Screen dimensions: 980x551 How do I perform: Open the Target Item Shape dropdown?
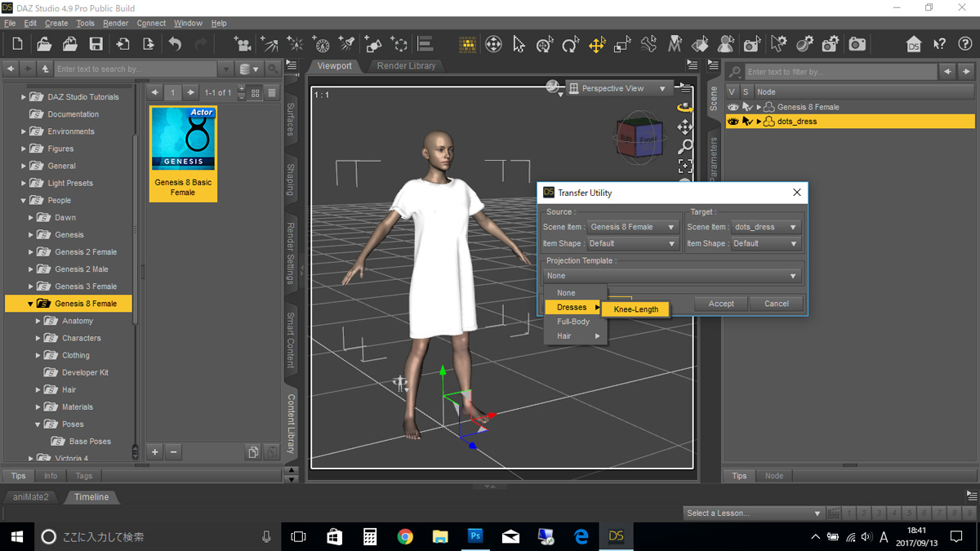765,243
